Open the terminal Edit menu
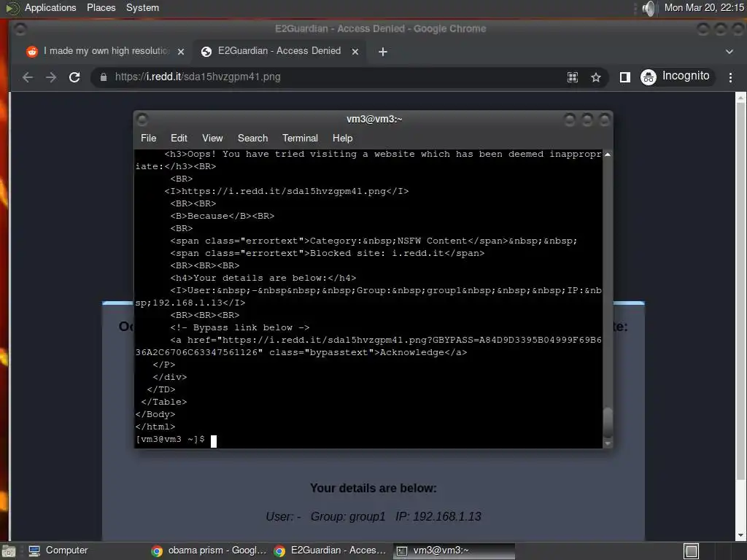Screen dimensions: 747x560 point(179,138)
